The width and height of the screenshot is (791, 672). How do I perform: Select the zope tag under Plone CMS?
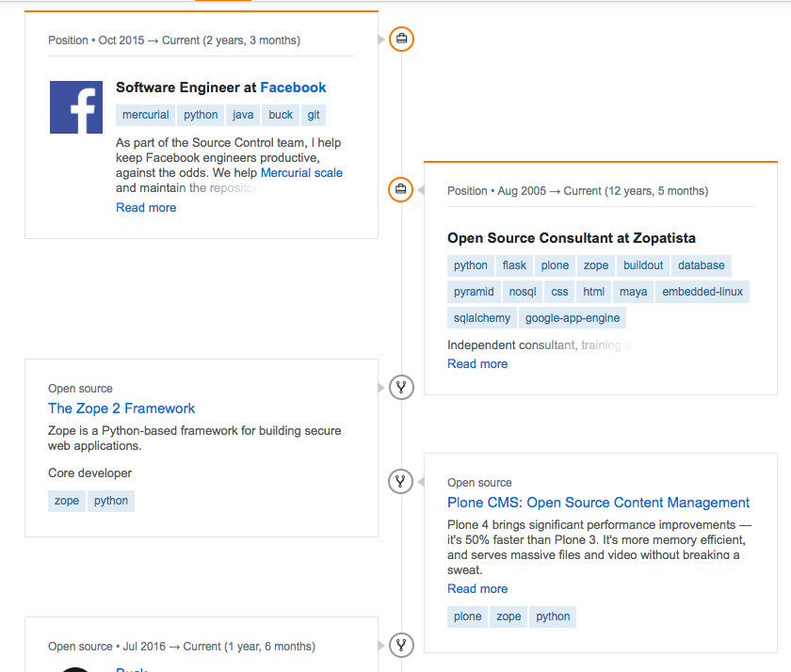tap(508, 616)
